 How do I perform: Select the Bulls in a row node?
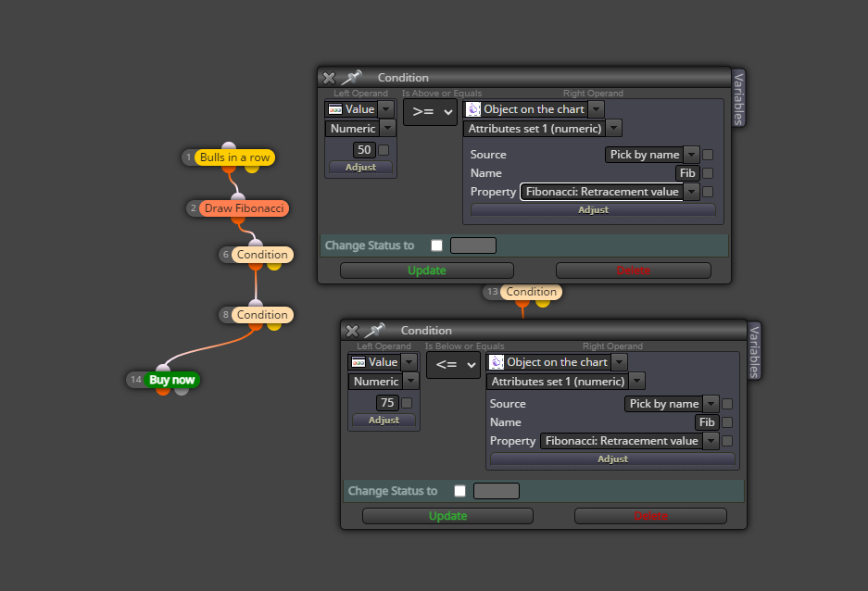coord(234,157)
